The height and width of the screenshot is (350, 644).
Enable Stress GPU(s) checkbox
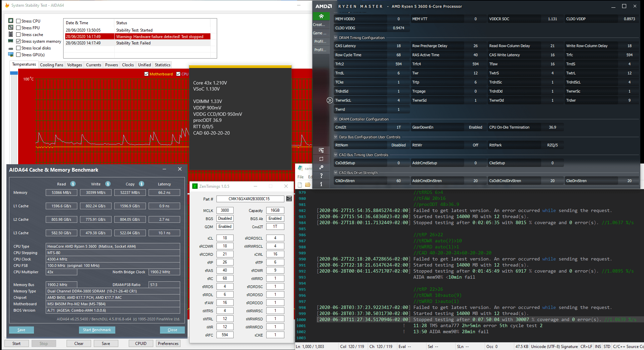[18, 55]
